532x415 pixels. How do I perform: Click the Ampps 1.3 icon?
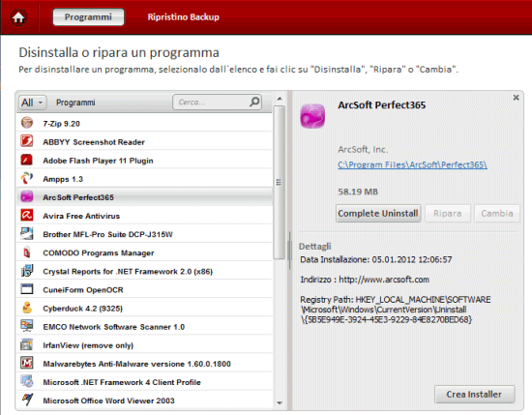[x=27, y=178]
